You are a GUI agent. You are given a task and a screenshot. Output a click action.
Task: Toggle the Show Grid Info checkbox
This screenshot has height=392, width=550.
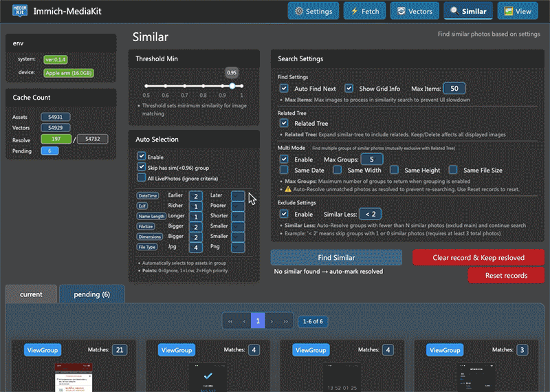[349, 89]
